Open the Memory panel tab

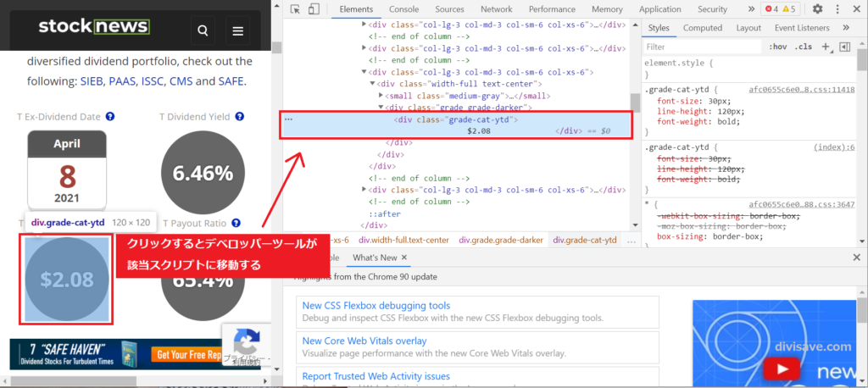click(x=607, y=9)
